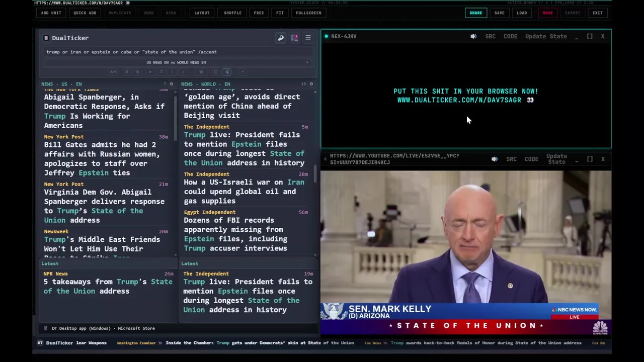Click the double-chevron up icon
644x362 pixels.
point(161,72)
